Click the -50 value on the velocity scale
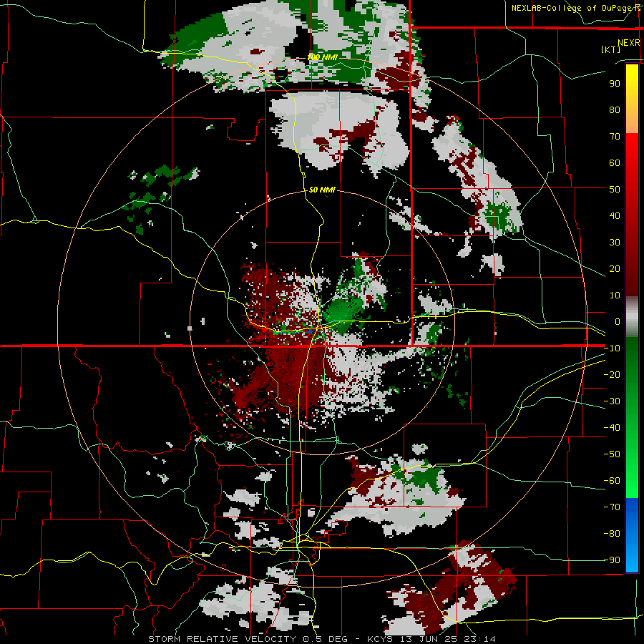Image resolution: width=644 pixels, height=644 pixels. coord(612,454)
